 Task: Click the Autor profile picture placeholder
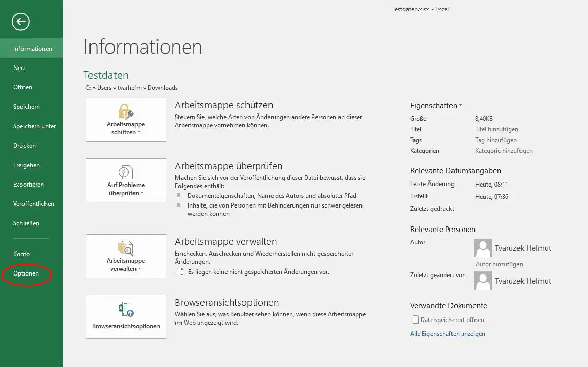pos(483,248)
